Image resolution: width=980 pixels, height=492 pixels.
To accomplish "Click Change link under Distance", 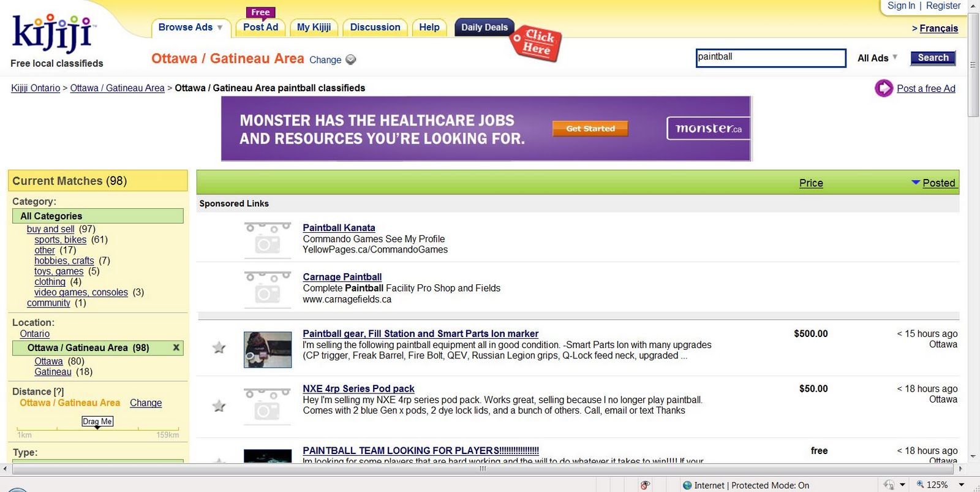I will click(x=146, y=403).
